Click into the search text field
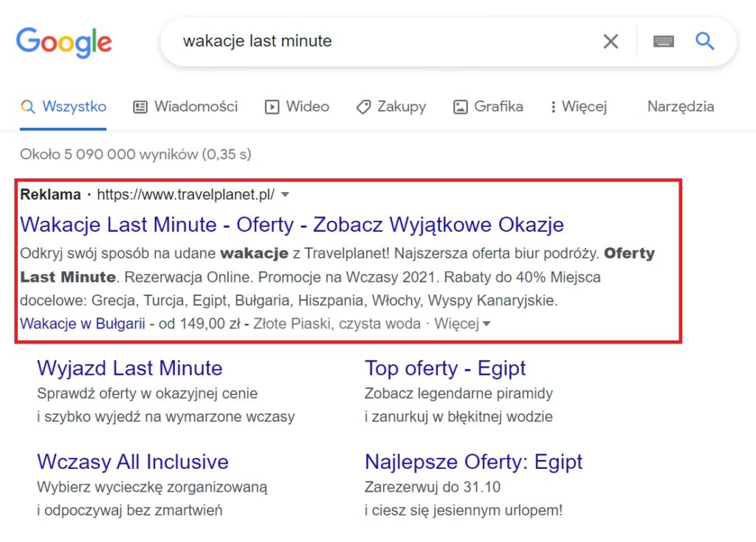Image resolution: width=756 pixels, height=542 pixels. coord(384,41)
